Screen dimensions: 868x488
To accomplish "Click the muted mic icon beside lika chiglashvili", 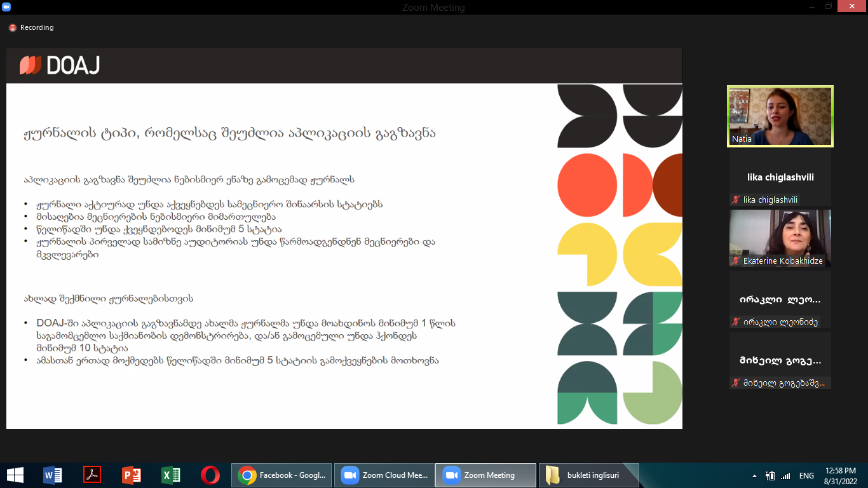I will [x=736, y=200].
